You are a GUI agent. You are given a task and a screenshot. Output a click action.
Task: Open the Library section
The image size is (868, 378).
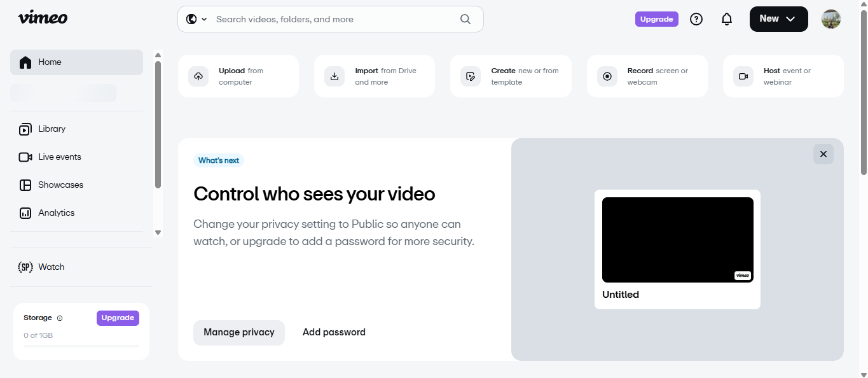click(52, 129)
